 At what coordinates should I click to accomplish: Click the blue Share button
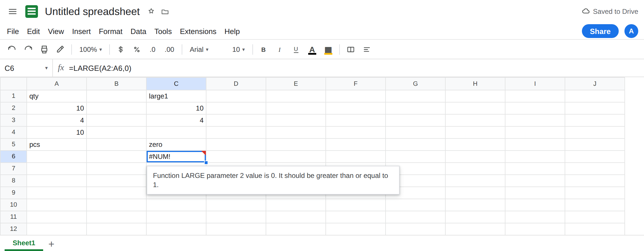click(x=600, y=31)
